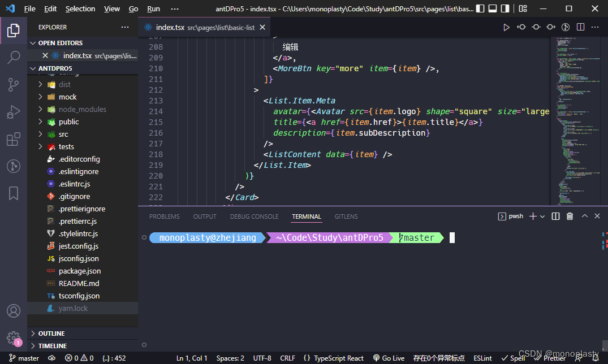Click ESLint in the status bar

(x=482, y=358)
